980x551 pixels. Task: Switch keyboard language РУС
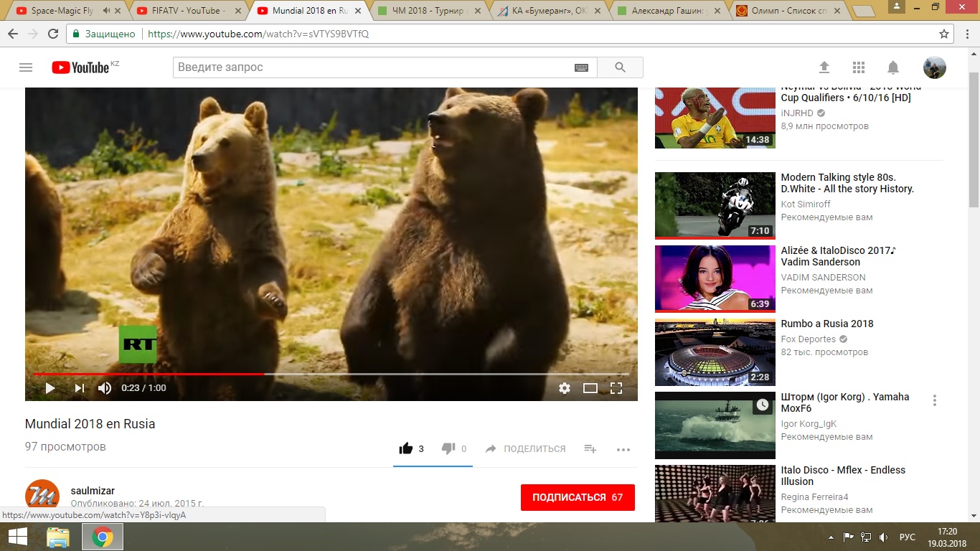[x=908, y=537]
